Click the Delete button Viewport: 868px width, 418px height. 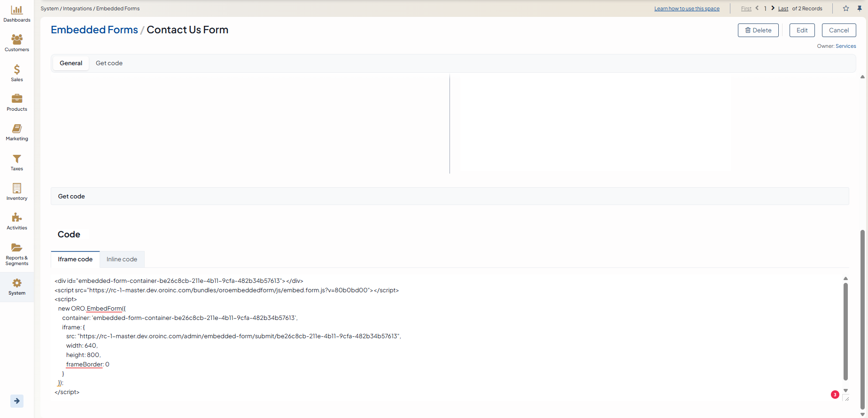coord(758,30)
